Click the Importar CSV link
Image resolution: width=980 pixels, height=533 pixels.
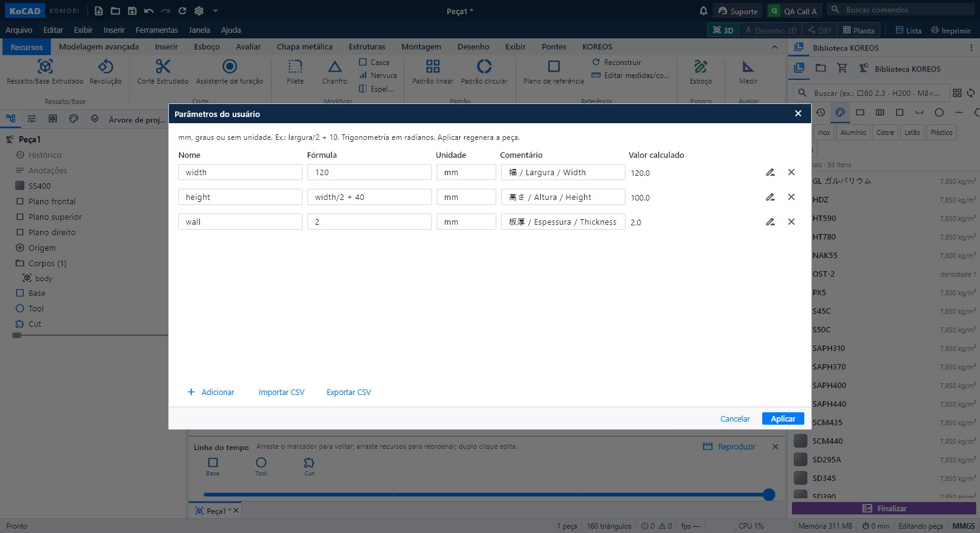(282, 392)
